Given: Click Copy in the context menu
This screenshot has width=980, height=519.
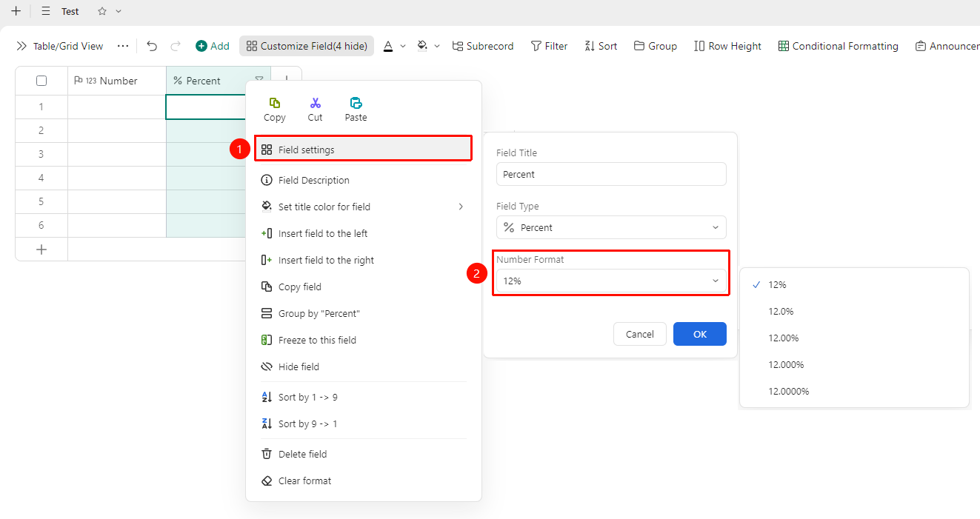Looking at the screenshot, I should tap(274, 110).
